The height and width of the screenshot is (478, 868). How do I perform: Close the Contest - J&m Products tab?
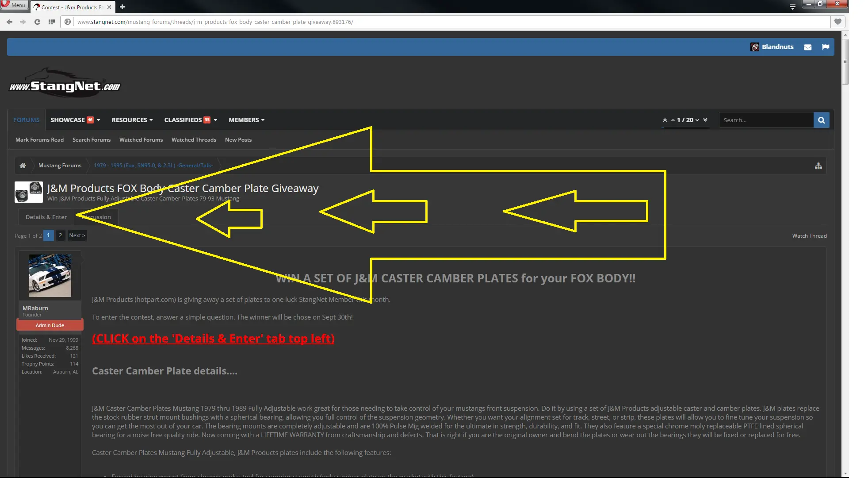[x=109, y=7]
